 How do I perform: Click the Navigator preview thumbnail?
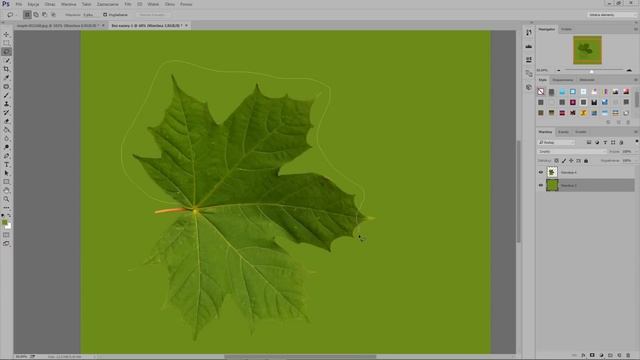[587, 50]
